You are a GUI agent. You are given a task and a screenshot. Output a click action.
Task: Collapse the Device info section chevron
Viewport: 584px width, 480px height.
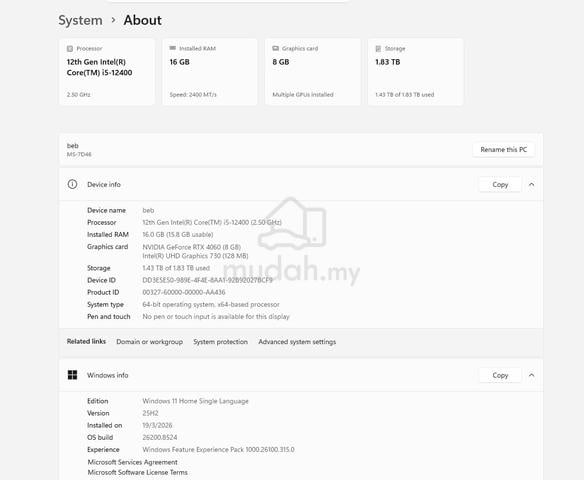point(531,185)
